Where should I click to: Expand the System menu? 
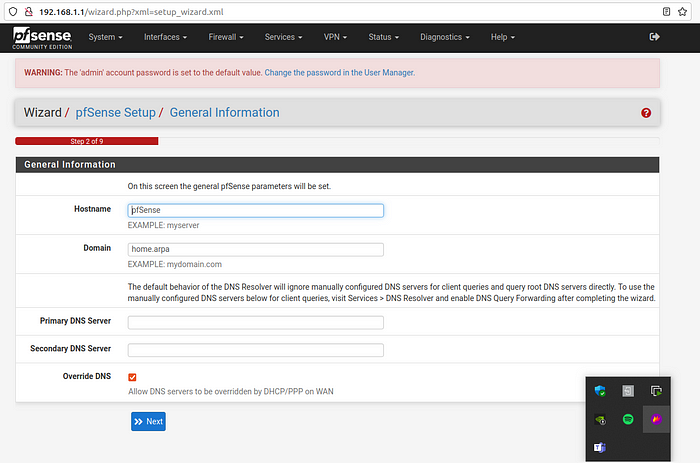point(105,37)
